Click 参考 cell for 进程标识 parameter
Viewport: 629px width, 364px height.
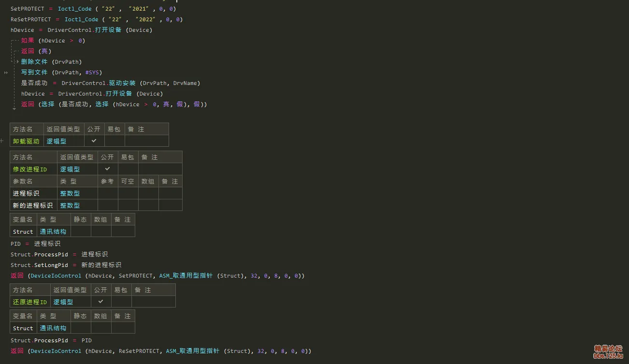108,193
